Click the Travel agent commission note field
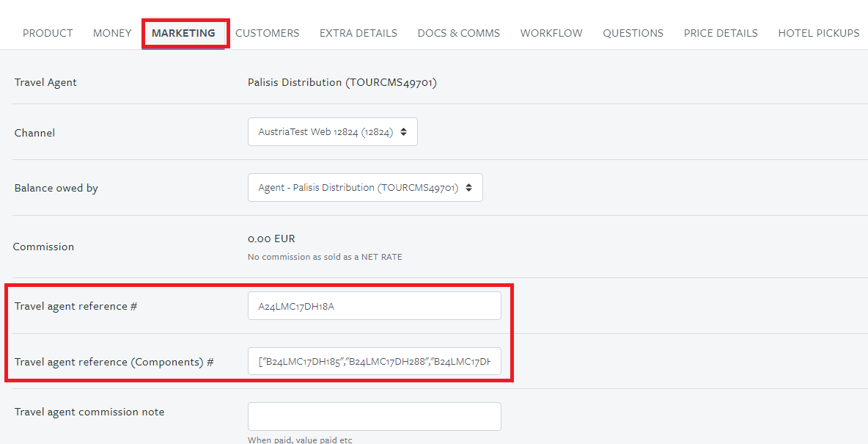 pos(374,416)
